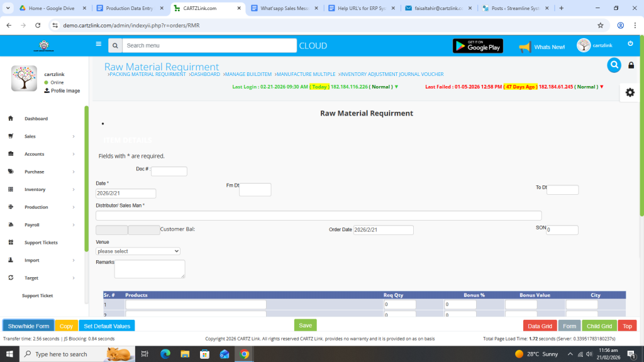
Task: Open Dashboard in the sidebar
Action: 36,119
